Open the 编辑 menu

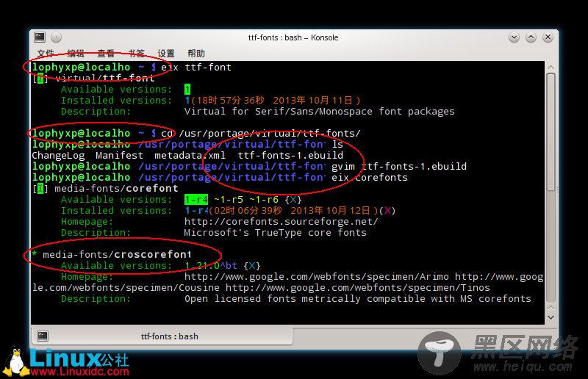[76, 53]
